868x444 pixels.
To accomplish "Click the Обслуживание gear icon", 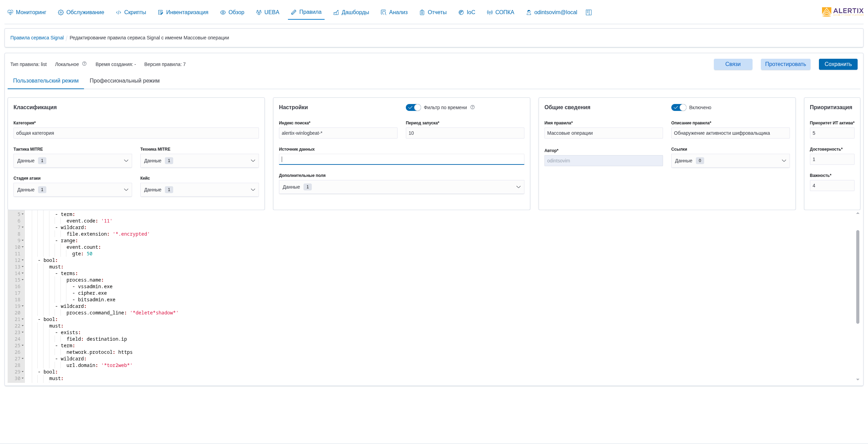I will (61, 12).
